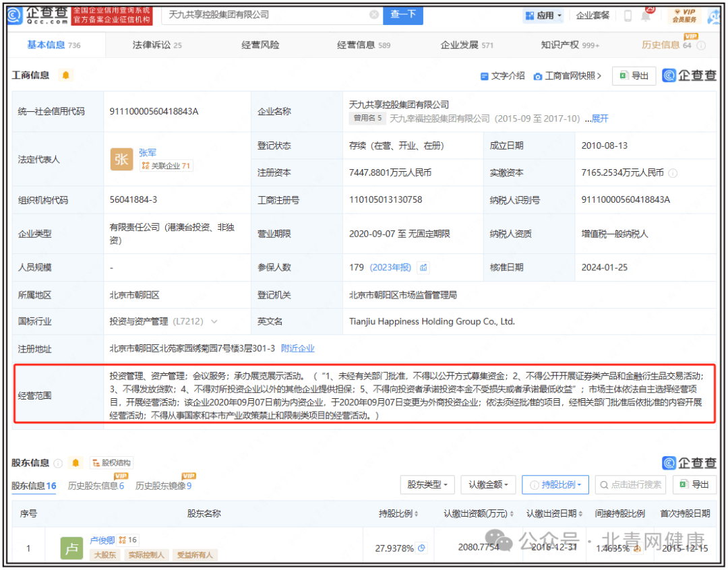This screenshot has width=728, height=570.
Task: Select the 股东信息 16 tab
Action: (x=34, y=486)
